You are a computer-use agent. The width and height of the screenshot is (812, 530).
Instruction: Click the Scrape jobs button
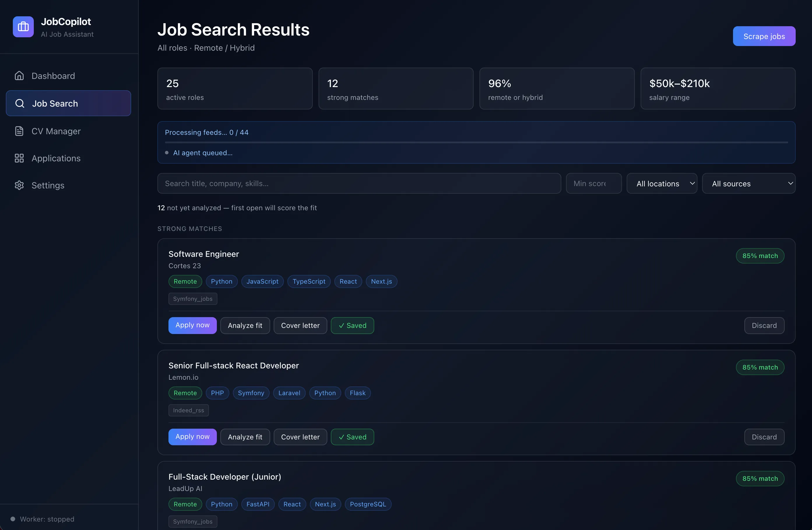pos(764,36)
